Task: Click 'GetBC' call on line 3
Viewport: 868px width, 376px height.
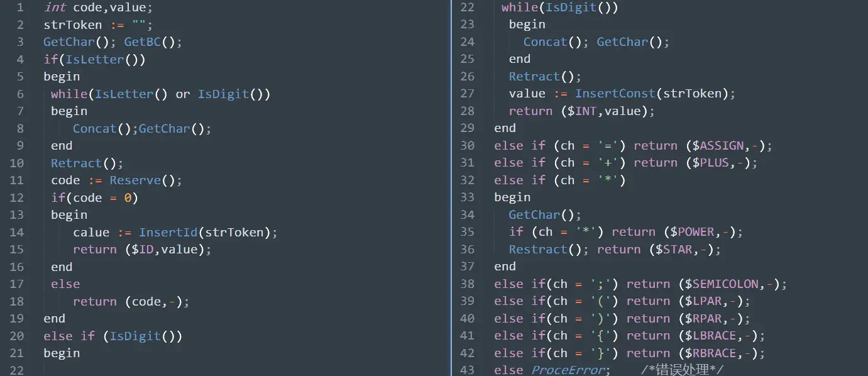Action: point(143,42)
